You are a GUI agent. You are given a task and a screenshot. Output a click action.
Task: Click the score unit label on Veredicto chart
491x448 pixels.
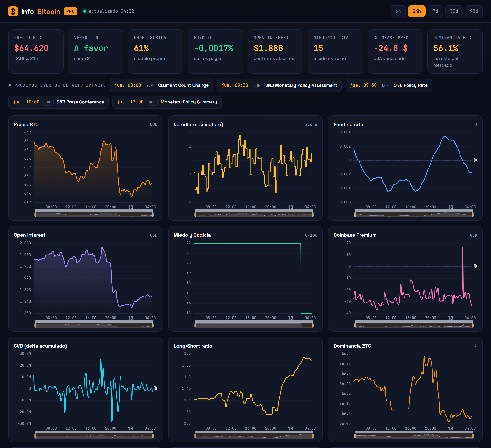pyautogui.click(x=311, y=124)
